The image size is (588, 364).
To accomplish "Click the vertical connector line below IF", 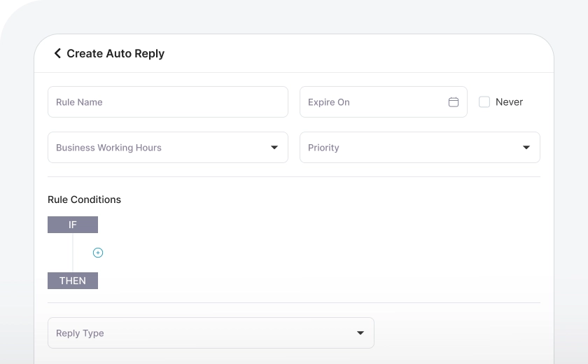I will [x=73, y=253].
